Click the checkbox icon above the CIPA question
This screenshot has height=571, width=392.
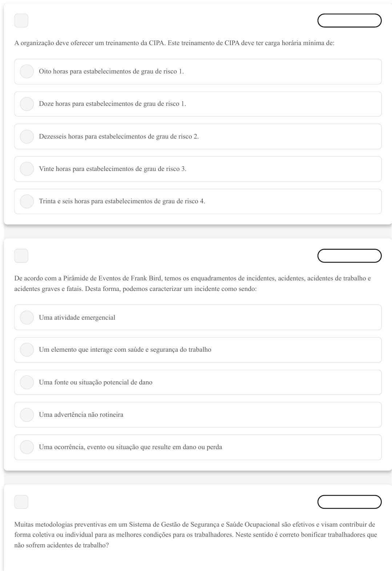tap(21, 21)
